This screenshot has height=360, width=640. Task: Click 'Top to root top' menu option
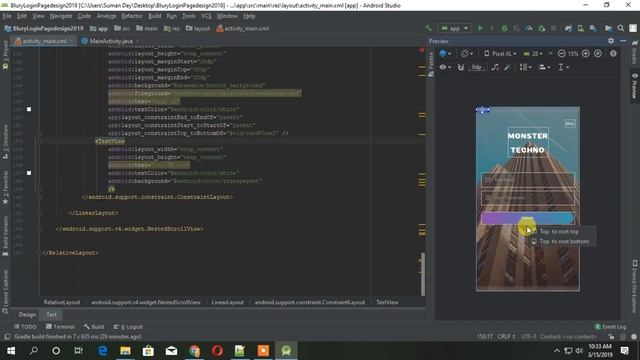tap(559, 231)
